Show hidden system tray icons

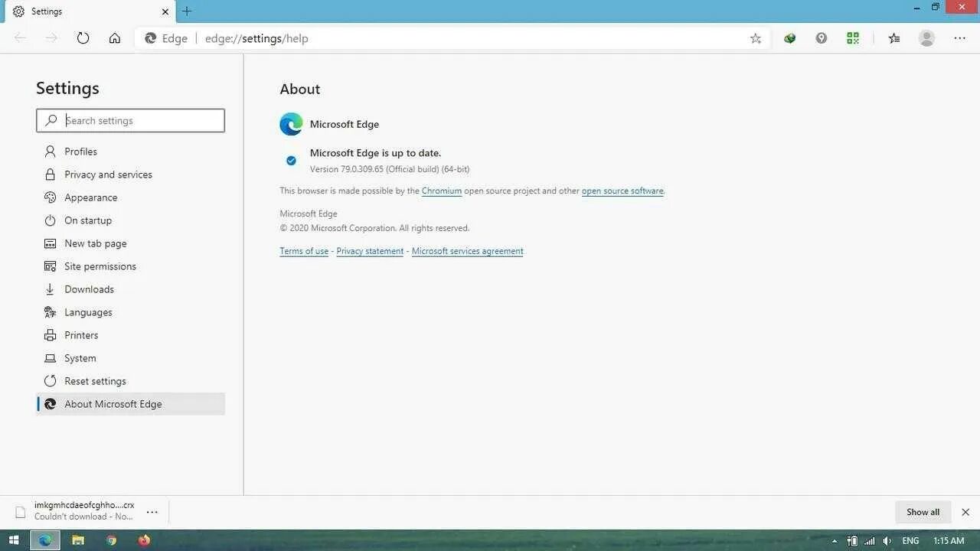(x=835, y=541)
